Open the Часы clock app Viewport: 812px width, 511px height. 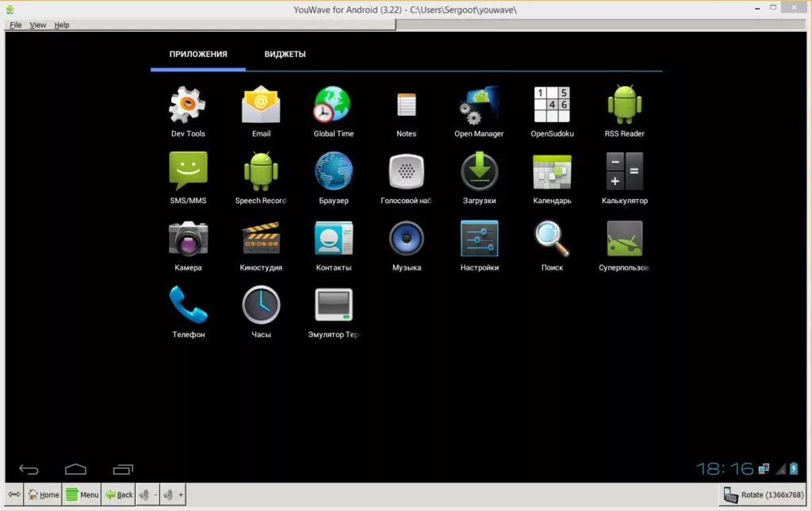(261, 305)
